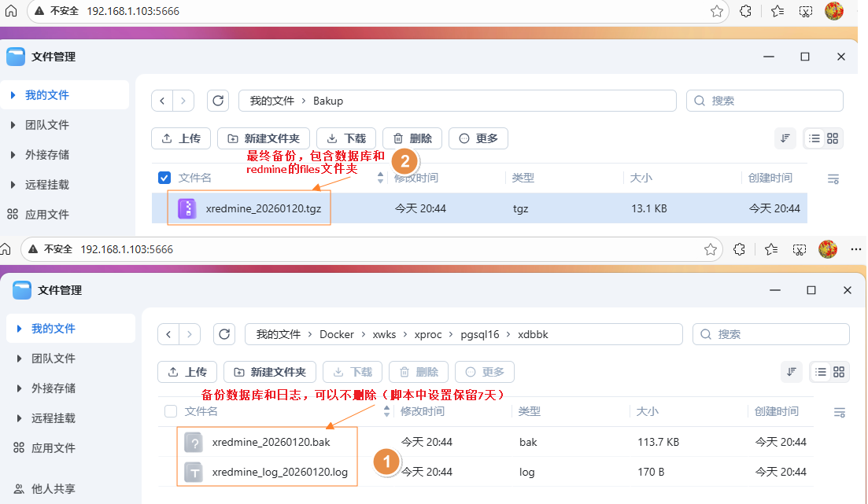The width and height of the screenshot is (868, 504).
Task: Open extensions icon in bottom browser
Action: tap(740, 249)
